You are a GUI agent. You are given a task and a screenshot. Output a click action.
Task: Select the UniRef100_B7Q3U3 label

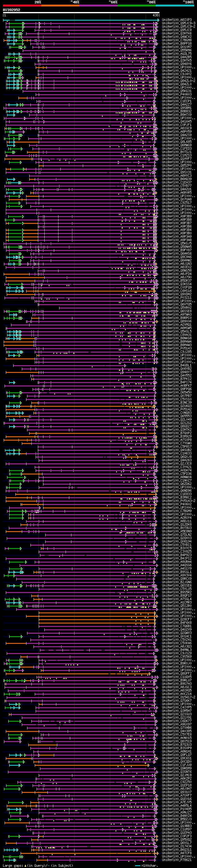pos(176,744)
